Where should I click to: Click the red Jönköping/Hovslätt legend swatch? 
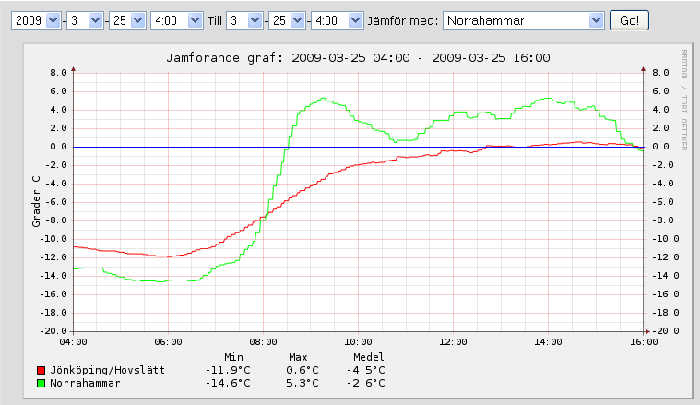[x=41, y=370]
